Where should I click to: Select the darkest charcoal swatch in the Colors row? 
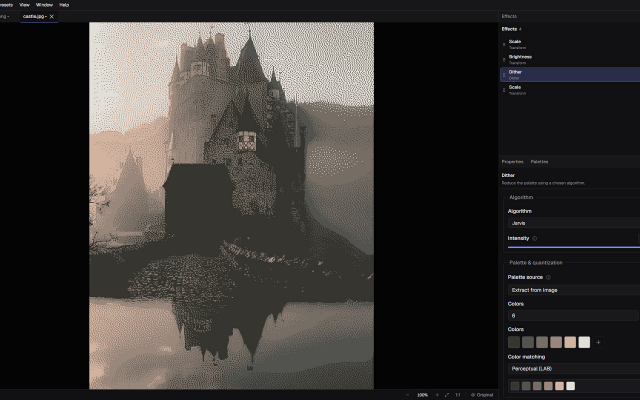[x=514, y=342]
